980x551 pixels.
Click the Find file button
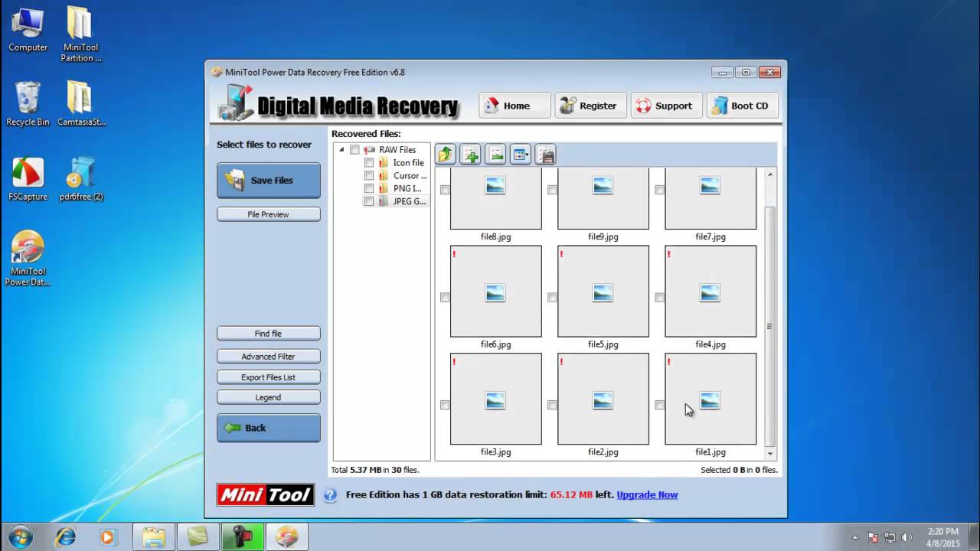coord(269,334)
